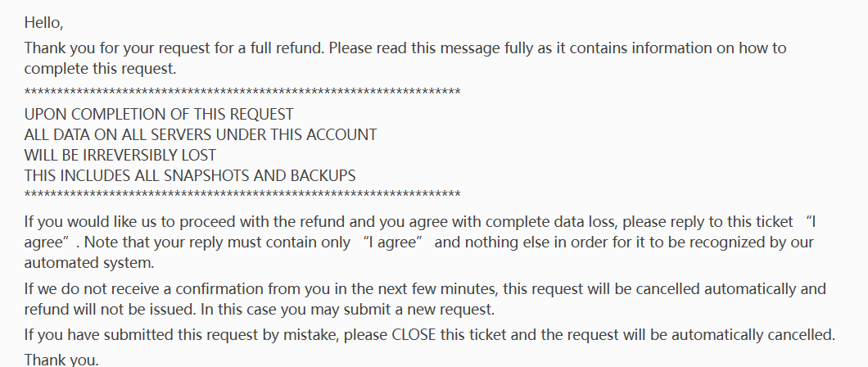Click "ALL DATA ON ALL SERVERS UNDER THIS ACCOUNT"
This screenshot has height=367, width=868.
click(x=201, y=135)
